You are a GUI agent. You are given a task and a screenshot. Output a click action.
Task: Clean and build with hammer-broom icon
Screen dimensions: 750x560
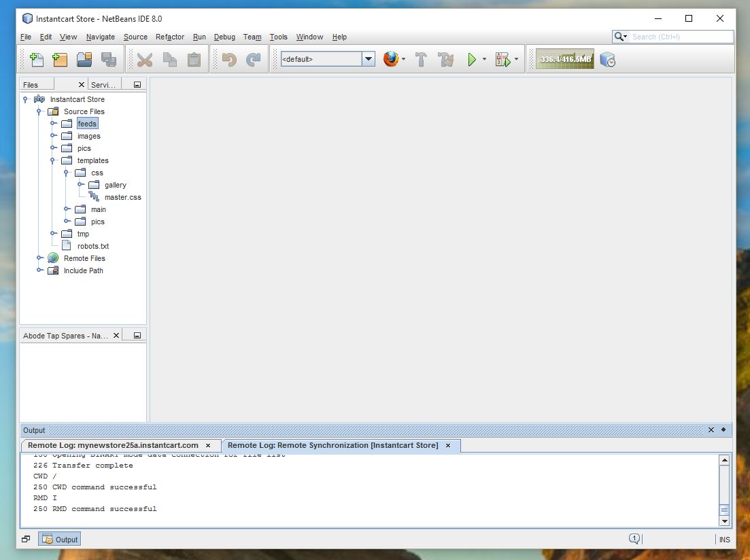click(446, 59)
